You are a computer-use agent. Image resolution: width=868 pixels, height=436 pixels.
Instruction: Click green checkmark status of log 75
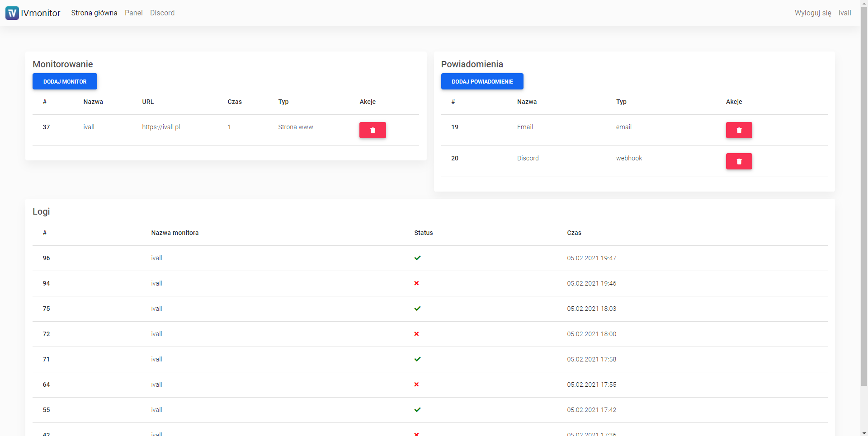coord(417,309)
